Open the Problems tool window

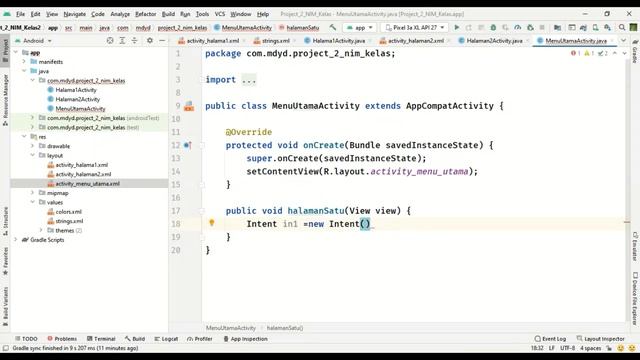click(62, 339)
